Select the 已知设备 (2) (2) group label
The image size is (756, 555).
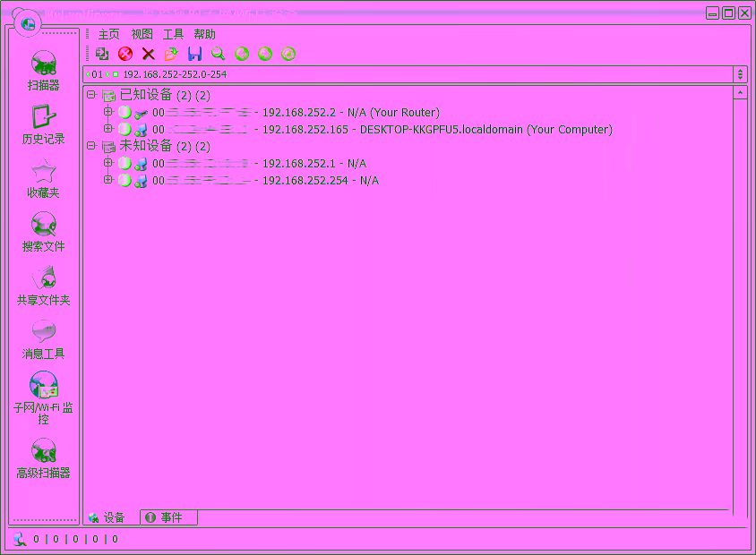[x=165, y=96]
